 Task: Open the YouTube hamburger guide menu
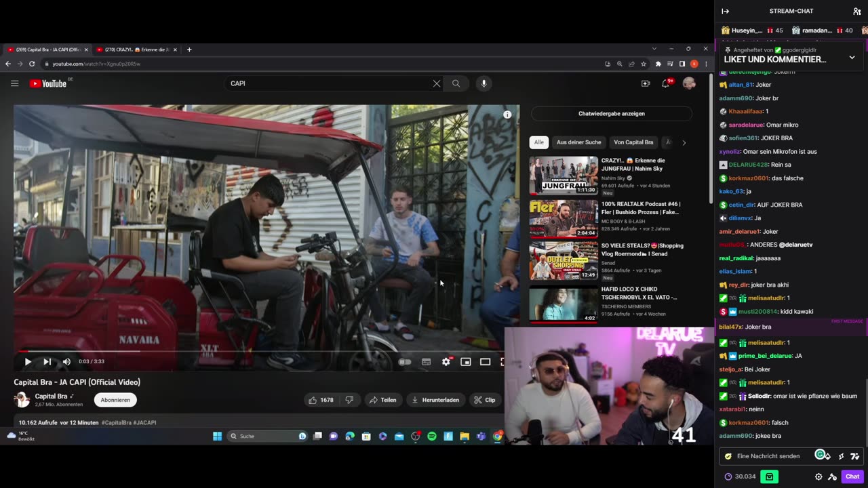[x=14, y=83]
